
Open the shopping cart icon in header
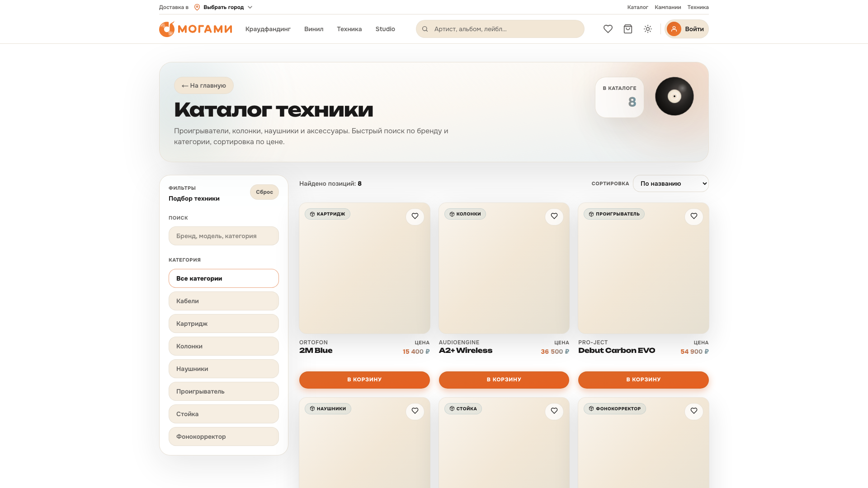coord(628,29)
